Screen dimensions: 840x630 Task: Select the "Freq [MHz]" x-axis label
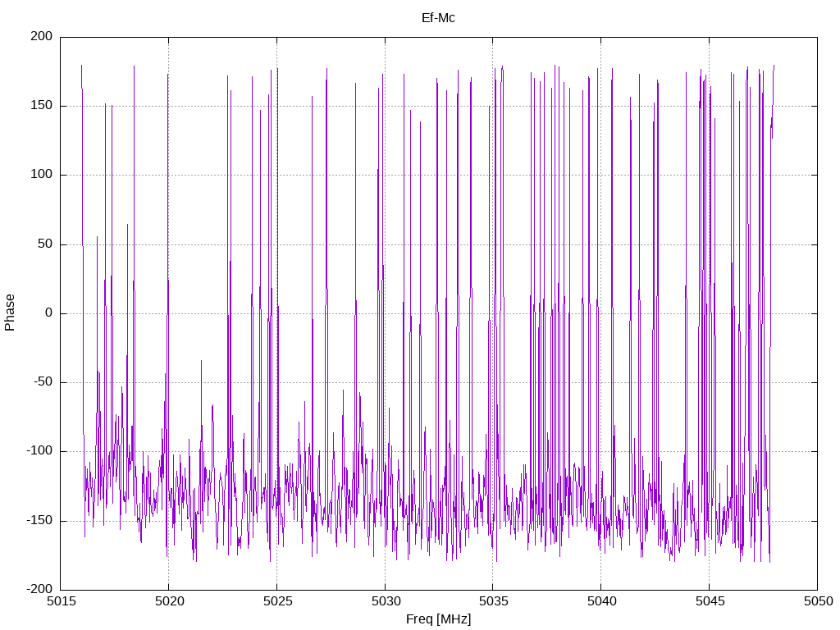(x=438, y=619)
